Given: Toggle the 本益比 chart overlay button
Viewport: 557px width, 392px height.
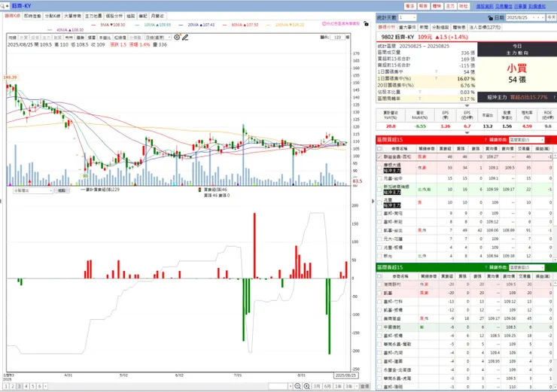Looking at the screenshot, I should pos(105,38).
